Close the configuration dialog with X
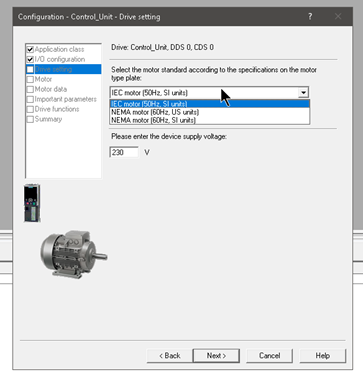363x375 pixels. 338,16
